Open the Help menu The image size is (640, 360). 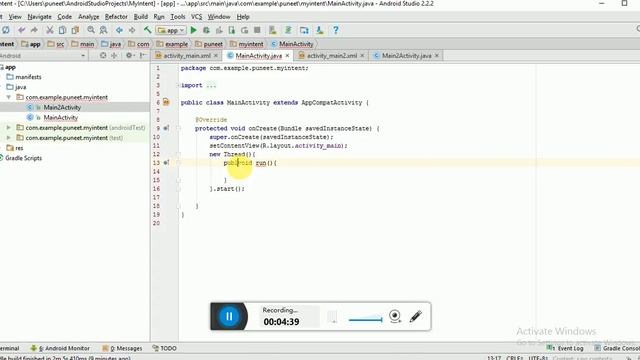[243, 17]
